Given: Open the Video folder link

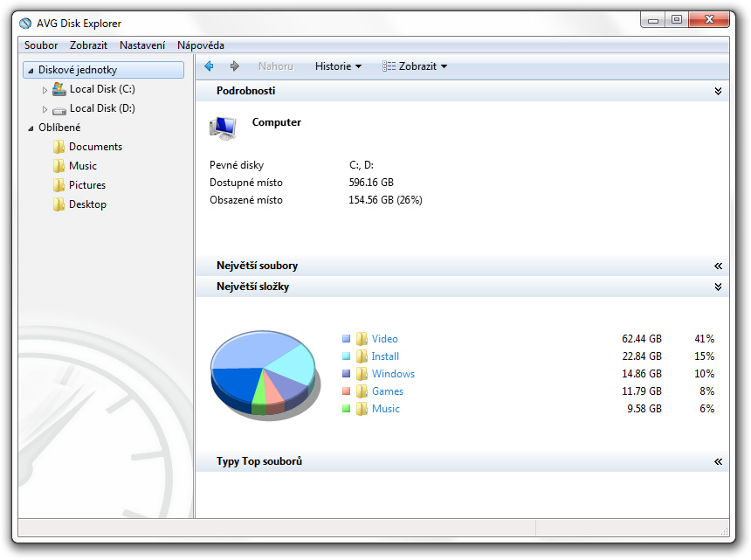Looking at the screenshot, I should coord(384,339).
